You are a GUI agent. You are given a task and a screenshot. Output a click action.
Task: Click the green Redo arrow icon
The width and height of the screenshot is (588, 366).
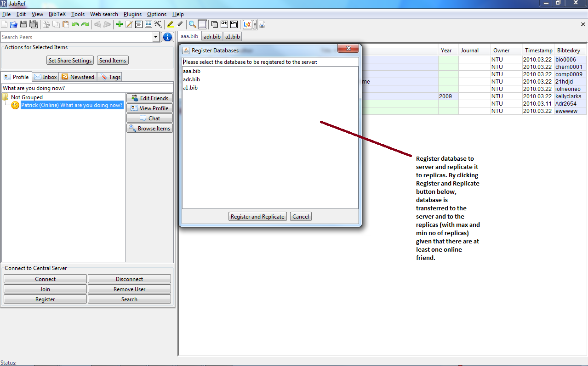point(85,24)
